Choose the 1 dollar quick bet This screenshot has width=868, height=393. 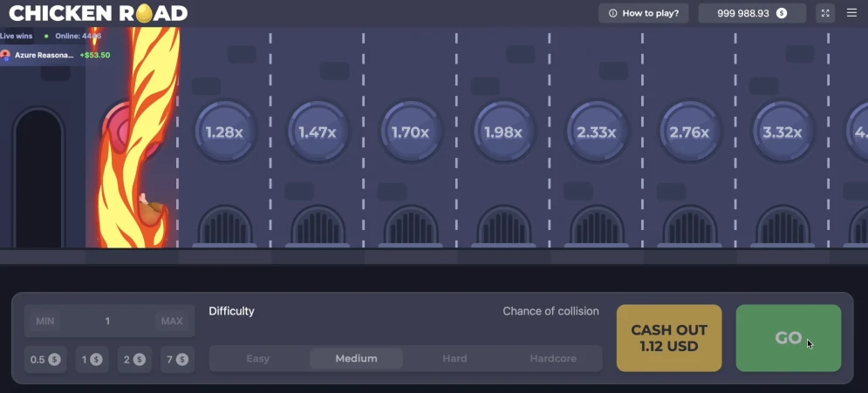click(92, 360)
